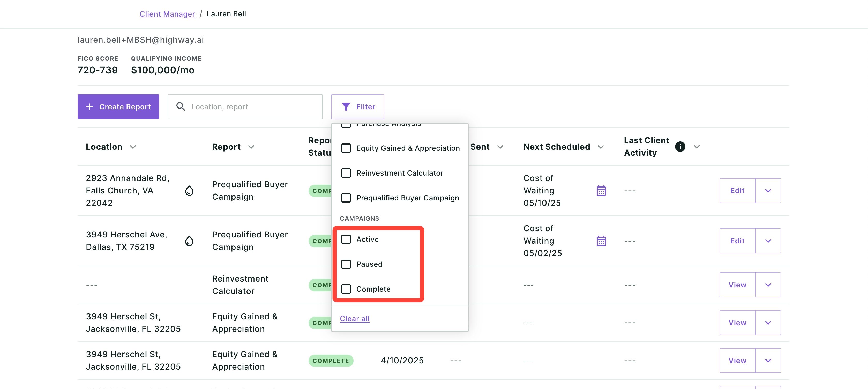868x389 pixels.
Task: Click the Clear all link
Action: pyautogui.click(x=355, y=319)
